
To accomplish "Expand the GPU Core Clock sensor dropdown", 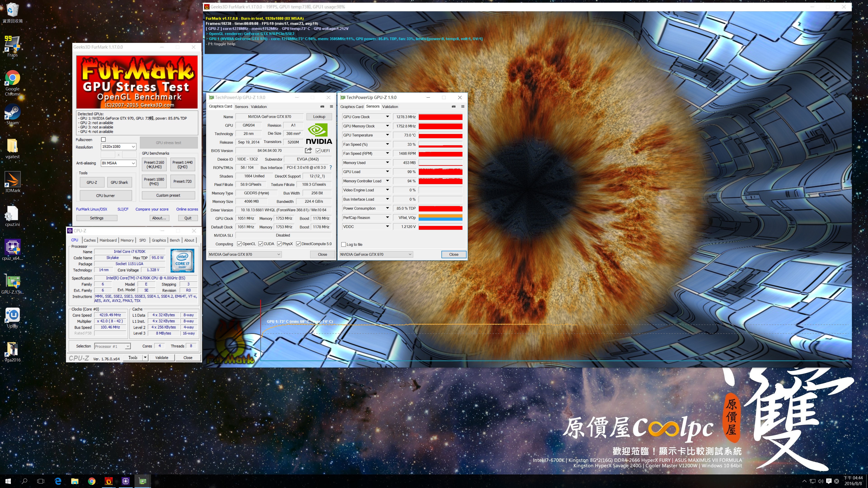I will [x=387, y=117].
